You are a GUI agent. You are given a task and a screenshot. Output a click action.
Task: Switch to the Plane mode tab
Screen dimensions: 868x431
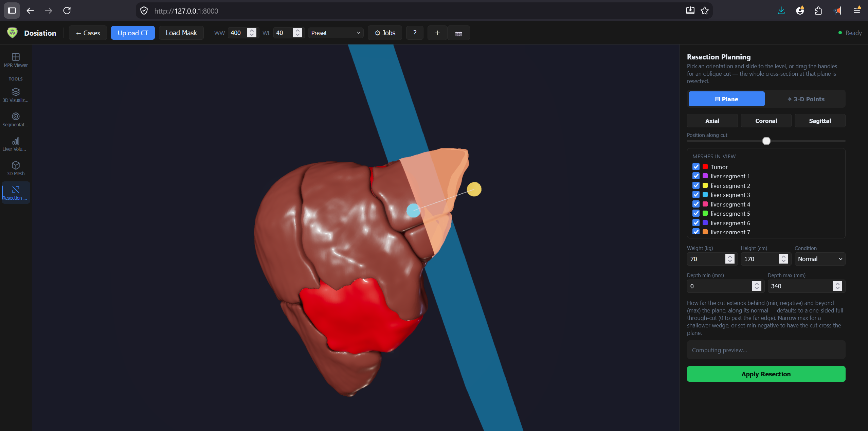coord(726,99)
